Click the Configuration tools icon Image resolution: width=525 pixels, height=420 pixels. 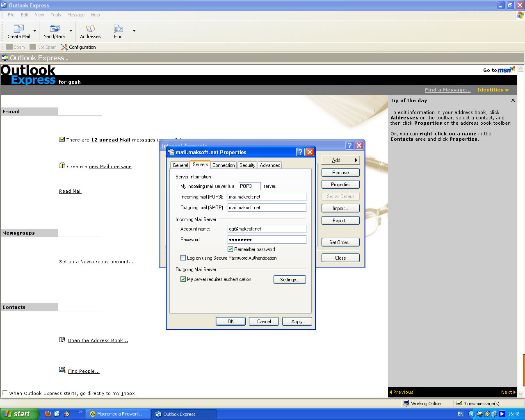64,47
